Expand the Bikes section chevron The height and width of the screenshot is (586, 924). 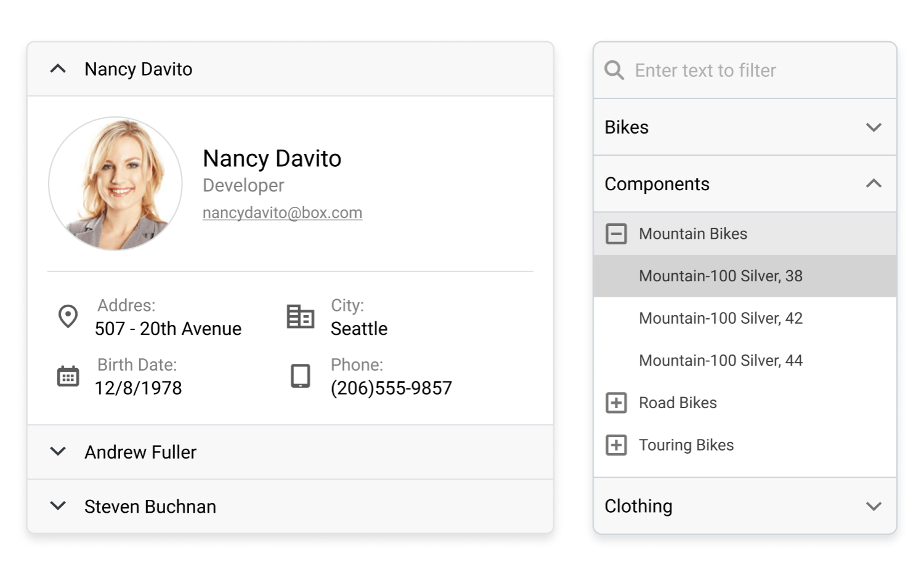pyautogui.click(x=873, y=127)
